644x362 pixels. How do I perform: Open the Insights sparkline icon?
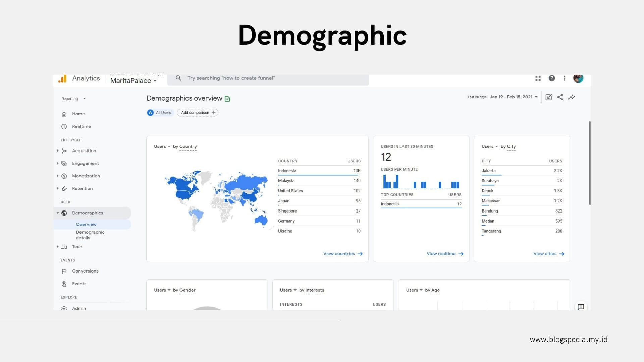click(x=571, y=97)
